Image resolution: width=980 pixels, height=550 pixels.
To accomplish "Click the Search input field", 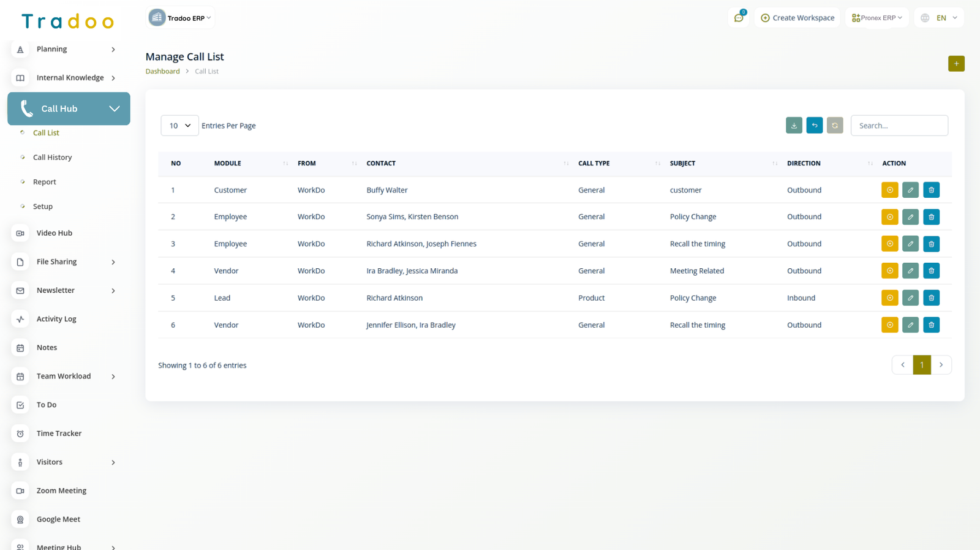I will (x=899, y=126).
